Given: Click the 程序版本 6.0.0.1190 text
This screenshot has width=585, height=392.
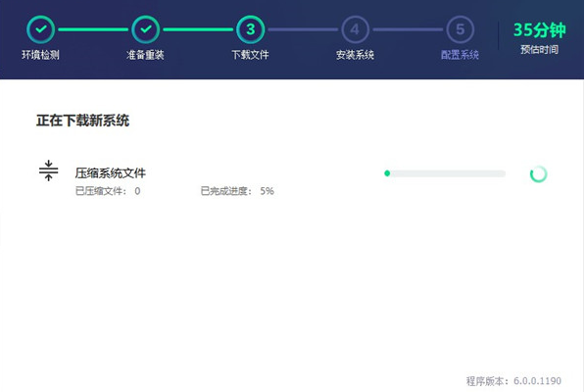Looking at the screenshot, I should (x=513, y=381).
